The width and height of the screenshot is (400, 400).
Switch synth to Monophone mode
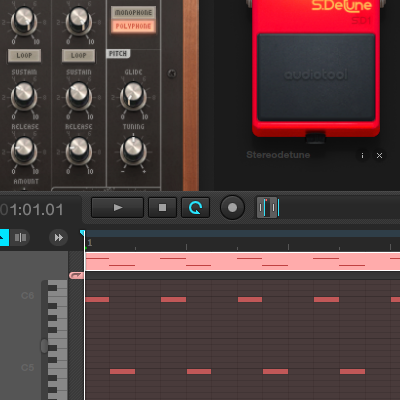click(133, 13)
